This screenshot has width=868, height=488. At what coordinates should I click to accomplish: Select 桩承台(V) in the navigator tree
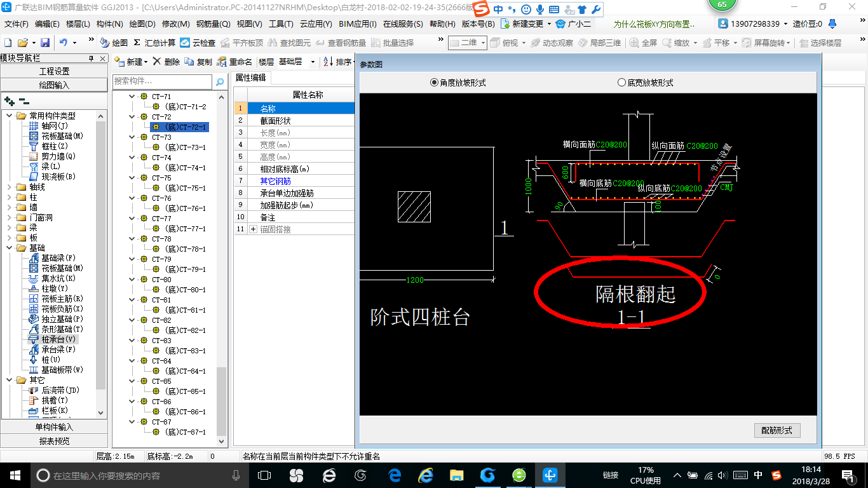pos(52,339)
